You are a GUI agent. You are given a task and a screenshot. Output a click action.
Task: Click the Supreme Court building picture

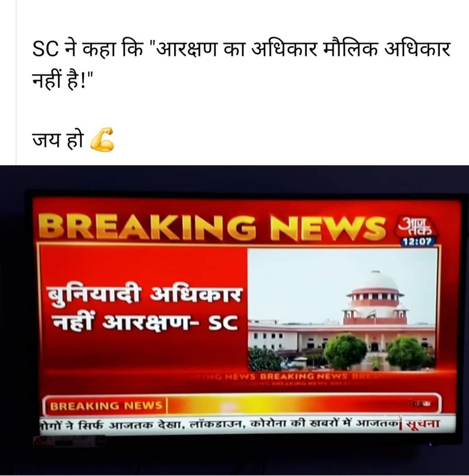pyautogui.click(x=342, y=309)
